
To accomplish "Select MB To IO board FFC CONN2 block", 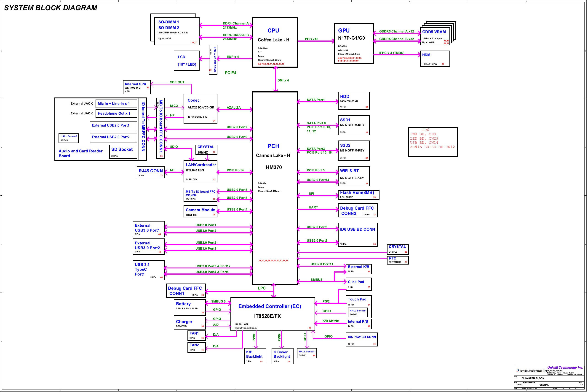I will pyautogui.click(x=200, y=195).
